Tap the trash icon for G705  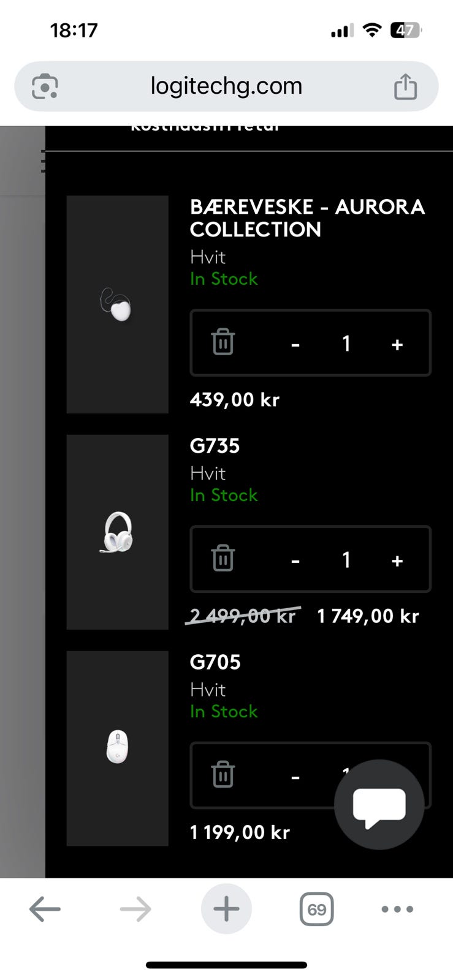point(223,774)
